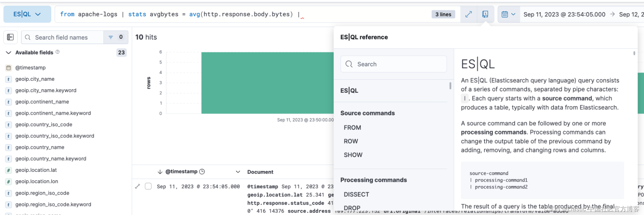Focus the Search field names input

coord(63,37)
